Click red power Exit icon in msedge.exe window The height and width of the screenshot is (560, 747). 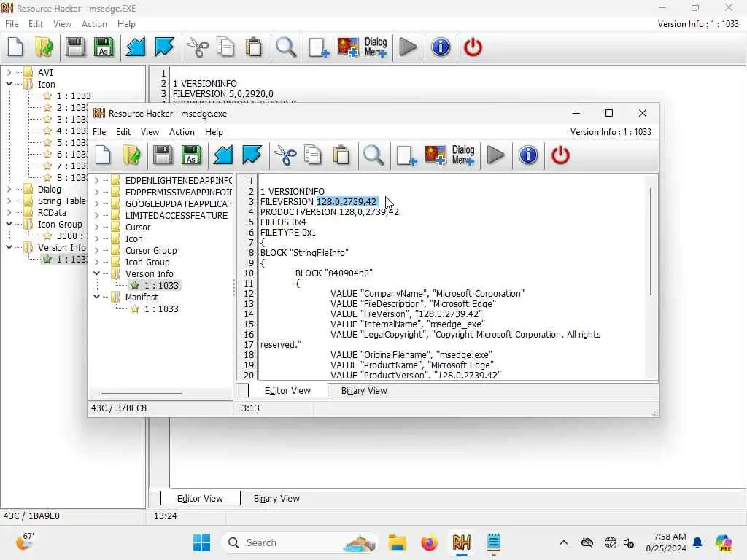[x=560, y=155]
